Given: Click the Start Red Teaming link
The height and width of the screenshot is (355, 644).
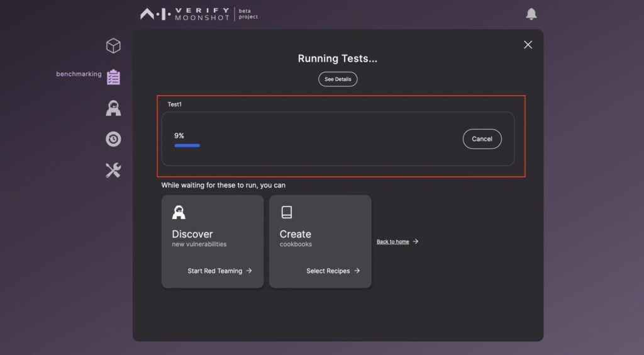Looking at the screenshot, I should click(x=214, y=271).
